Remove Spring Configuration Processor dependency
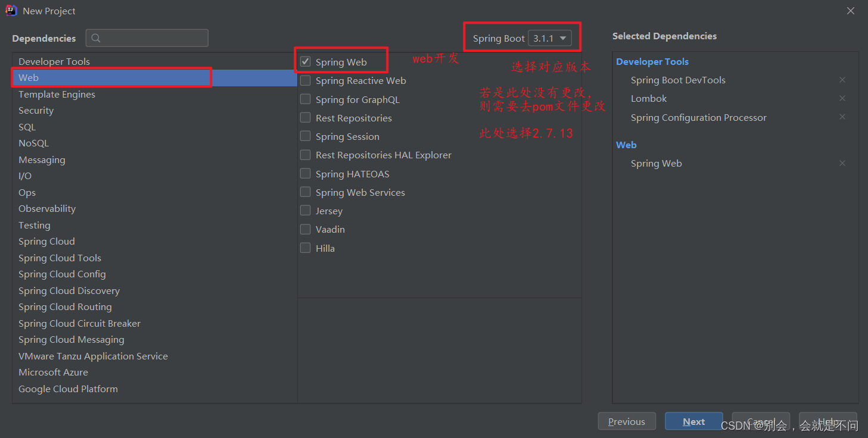The image size is (868, 438). (x=842, y=117)
